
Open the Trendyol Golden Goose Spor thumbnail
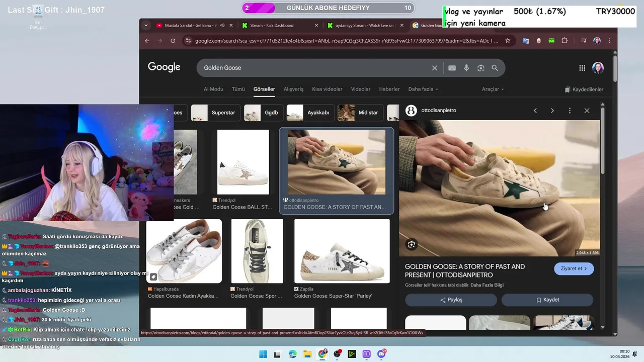pyautogui.click(x=257, y=251)
